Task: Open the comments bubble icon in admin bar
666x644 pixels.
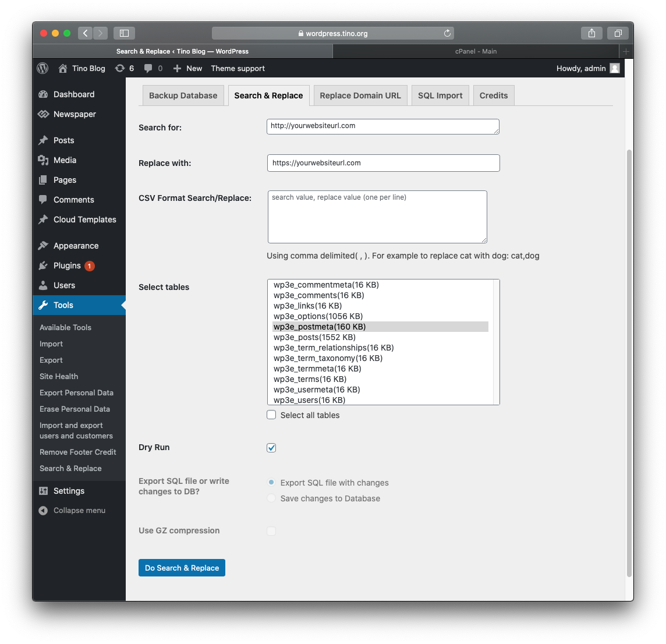Action: pos(148,68)
